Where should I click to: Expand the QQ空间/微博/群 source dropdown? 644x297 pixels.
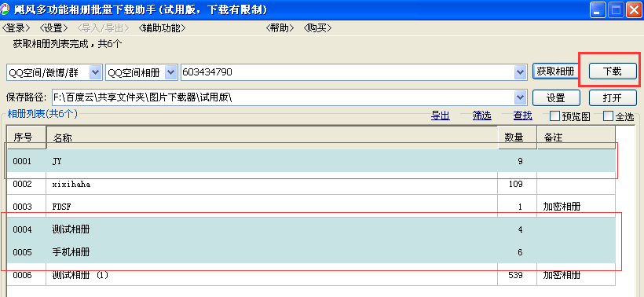[x=95, y=72]
